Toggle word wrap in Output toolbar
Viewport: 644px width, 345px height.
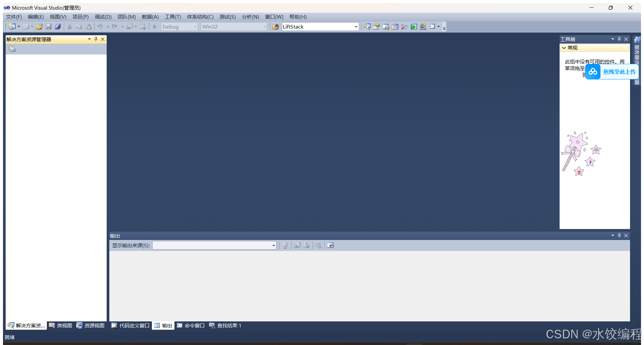click(330, 246)
